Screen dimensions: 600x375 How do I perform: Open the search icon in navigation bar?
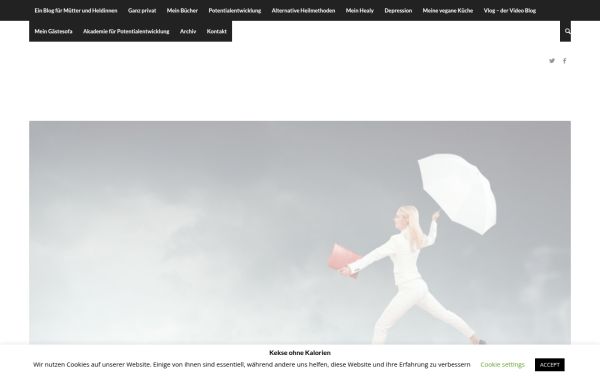[x=567, y=31]
